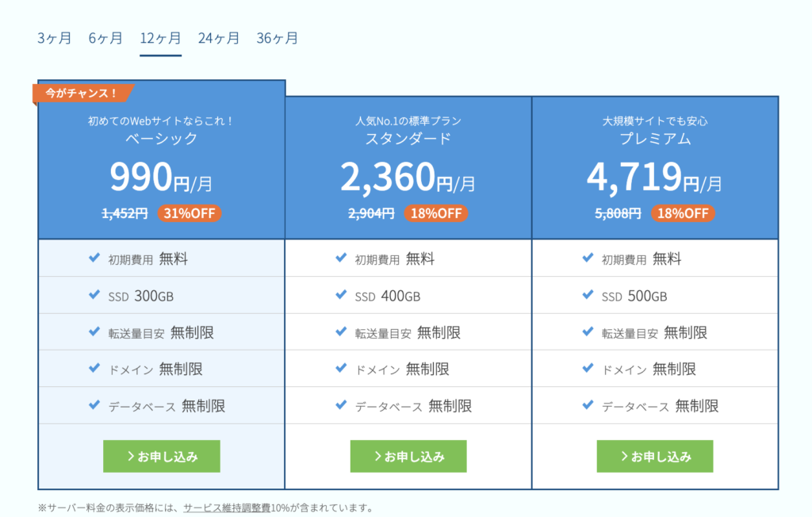Image resolution: width=812 pixels, height=517 pixels.
Task: Click the 18%OFF badge on スタンダード
Action: pyautogui.click(x=436, y=213)
